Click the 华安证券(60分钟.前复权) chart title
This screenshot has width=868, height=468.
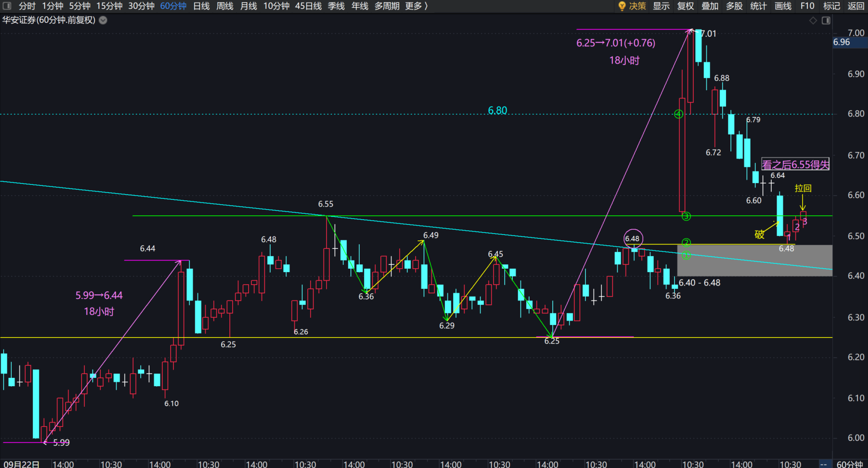tap(48, 20)
